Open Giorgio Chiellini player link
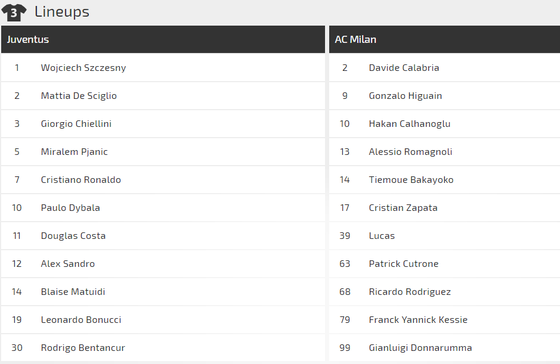The image size is (560, 364). 76,124
